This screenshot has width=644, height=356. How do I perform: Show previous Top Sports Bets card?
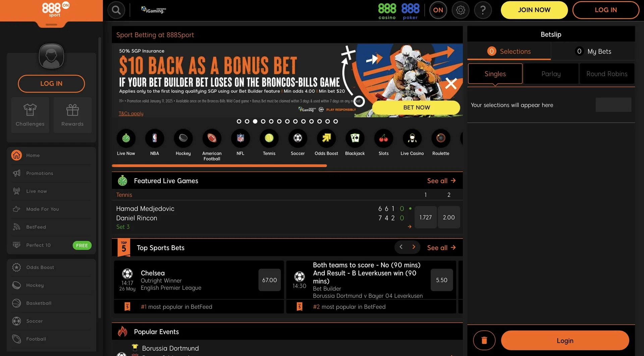(401, 247)
